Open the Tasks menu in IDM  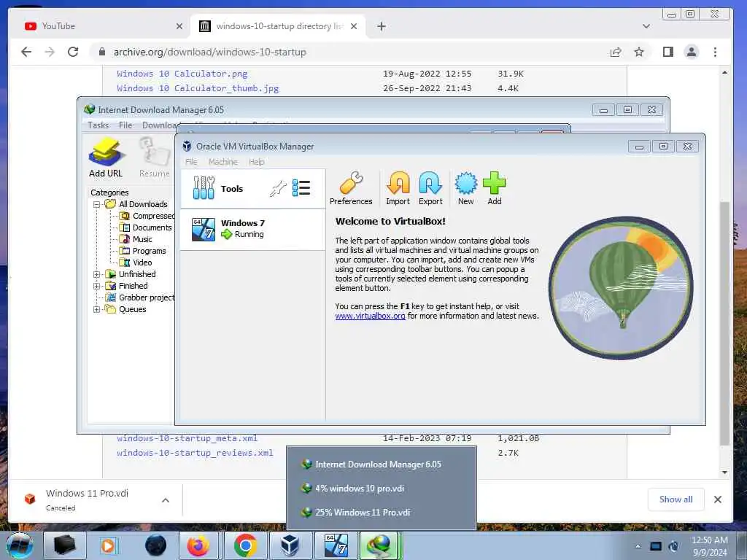click(98, 125)
